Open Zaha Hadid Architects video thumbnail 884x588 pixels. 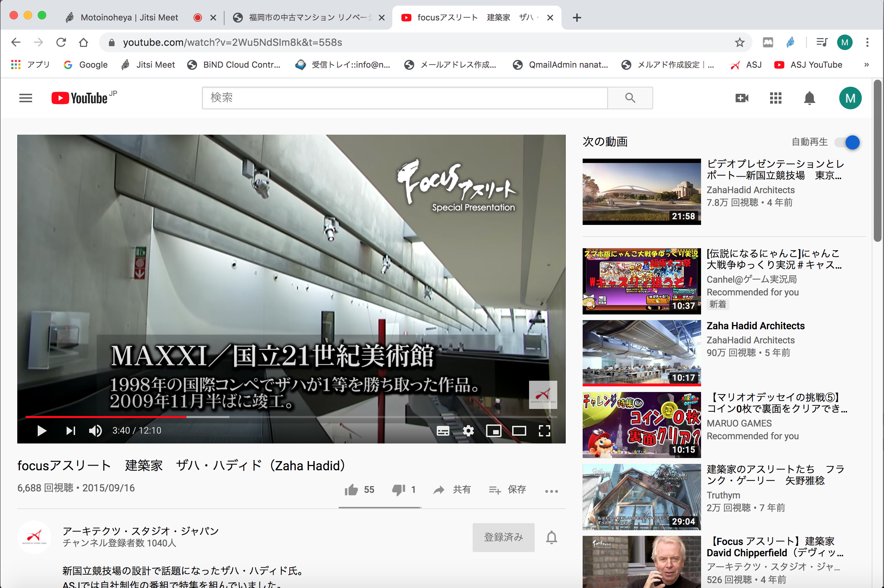pos(641,353)
